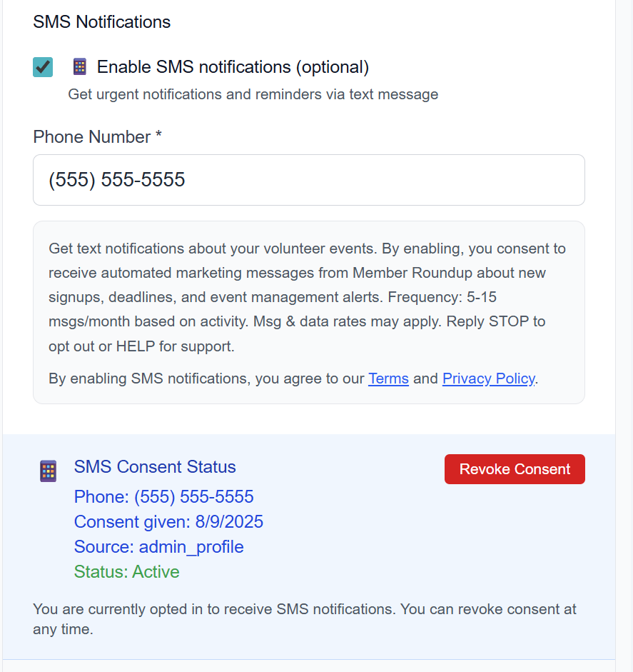Click the consent disclosure paragraph about volunteer events
This screenshot has width=633, height=672.
click(x=307, y=297)
